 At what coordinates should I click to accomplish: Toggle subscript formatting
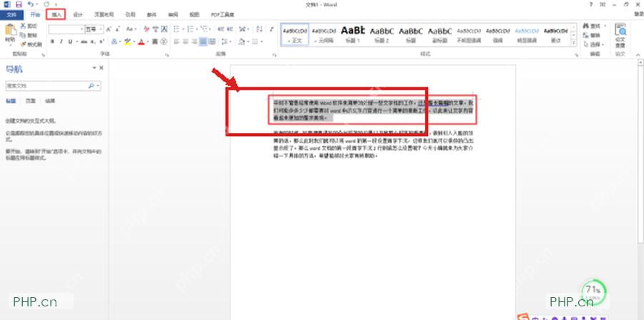click(93, 42)
